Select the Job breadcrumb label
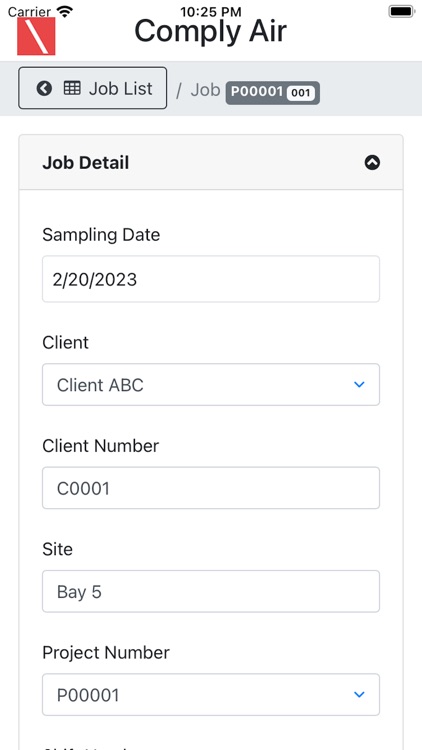Screen dimensions: 422x750 (205, 89)
